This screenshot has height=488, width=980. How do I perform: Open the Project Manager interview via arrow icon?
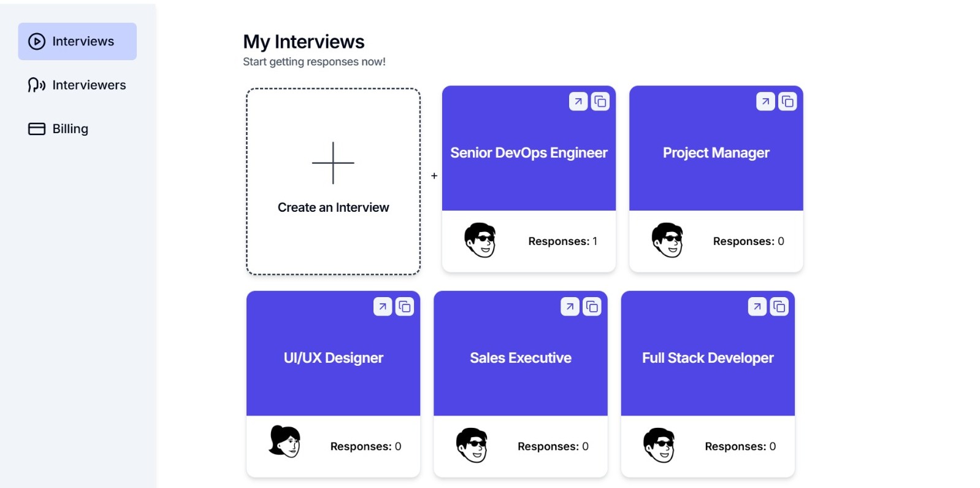(x=765, y=101)
